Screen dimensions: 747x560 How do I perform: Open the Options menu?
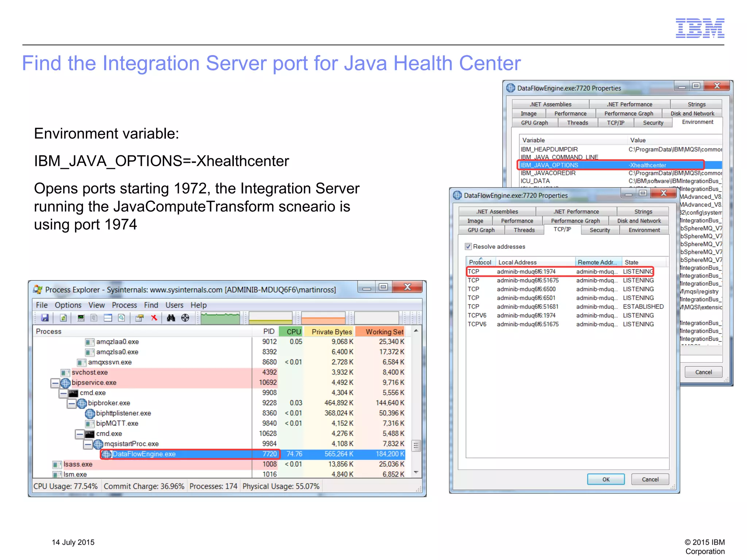[x=68, y=305]
